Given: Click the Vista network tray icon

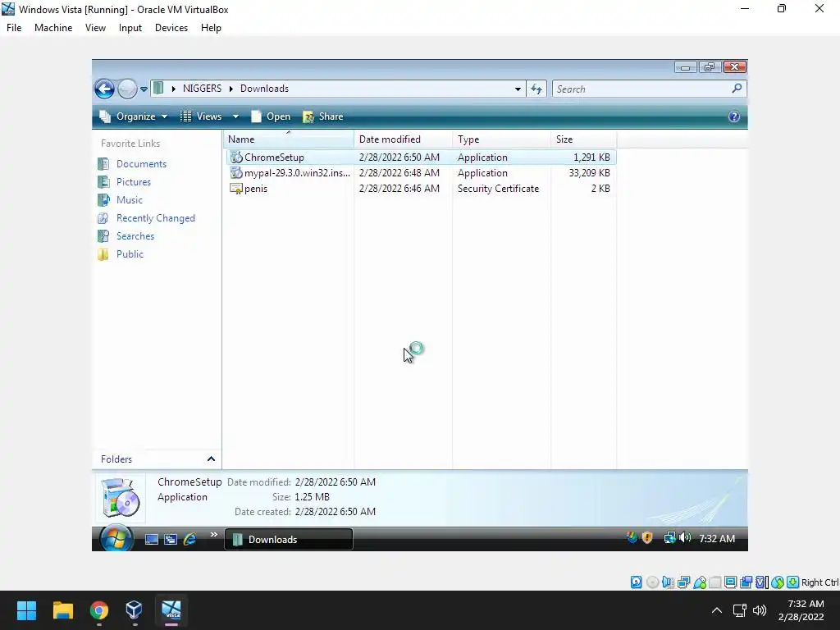Looking at the screenshot, I should (669, 537).
